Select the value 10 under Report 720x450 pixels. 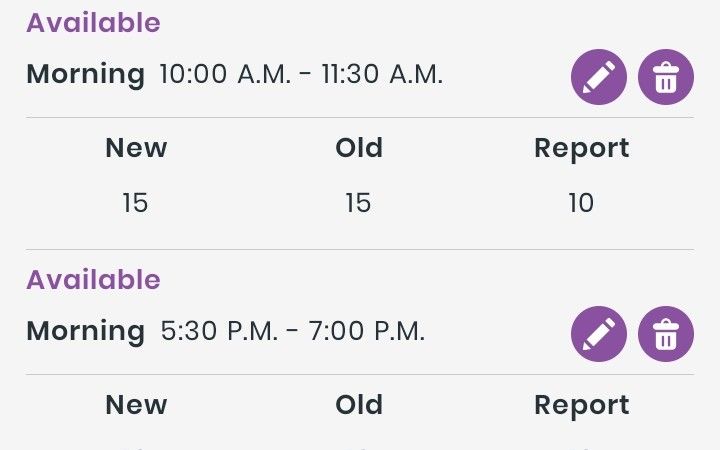pos(581,203)
